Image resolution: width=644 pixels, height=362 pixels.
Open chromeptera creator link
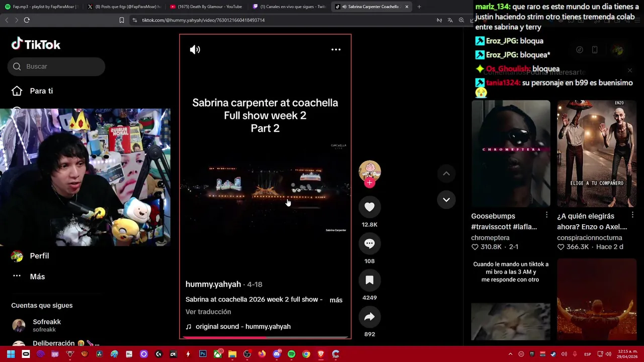490,238
